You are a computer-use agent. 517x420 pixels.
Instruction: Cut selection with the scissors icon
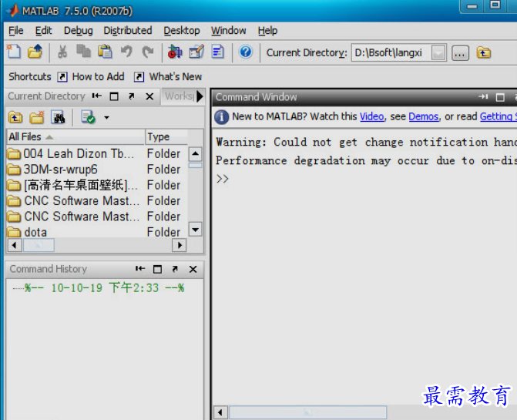point(62,52)
